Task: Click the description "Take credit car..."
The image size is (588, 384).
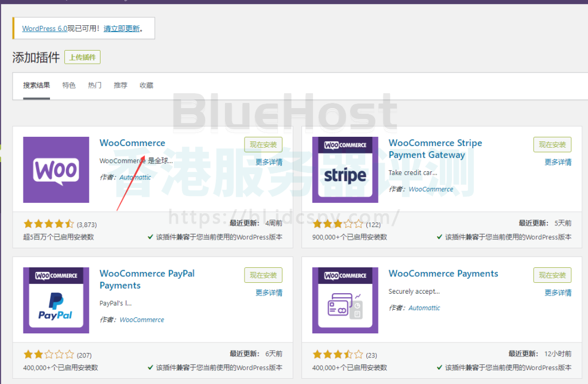Action: coord(413,172)
